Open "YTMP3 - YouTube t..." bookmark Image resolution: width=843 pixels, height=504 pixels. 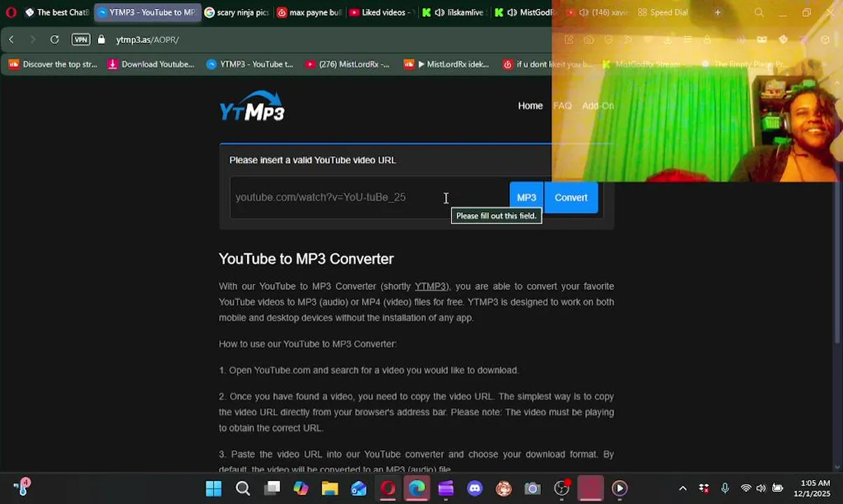pyautogui.click(x=250, y=64)
